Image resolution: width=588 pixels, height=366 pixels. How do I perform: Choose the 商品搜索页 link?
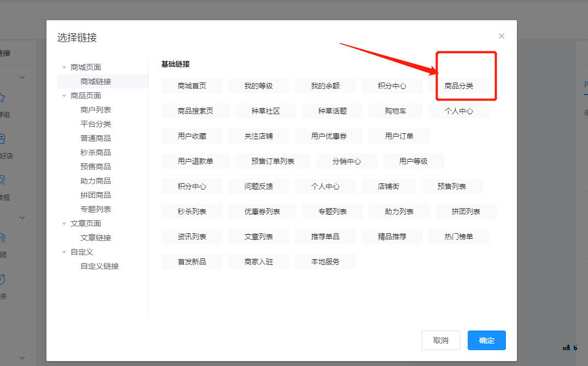coord(195,111)
